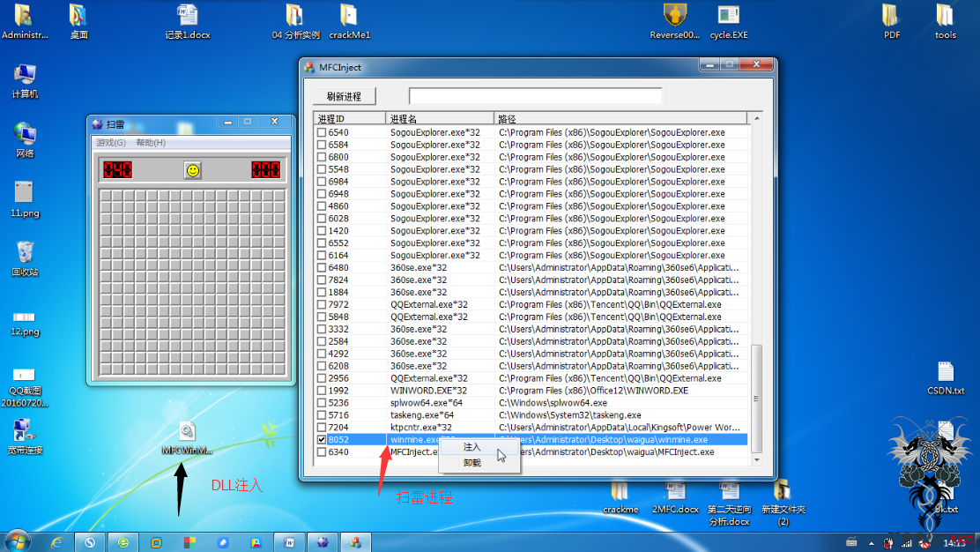The image size is (980, 552).
Task: Click the 刷新进程 refresh button
Action: point(345,96)
